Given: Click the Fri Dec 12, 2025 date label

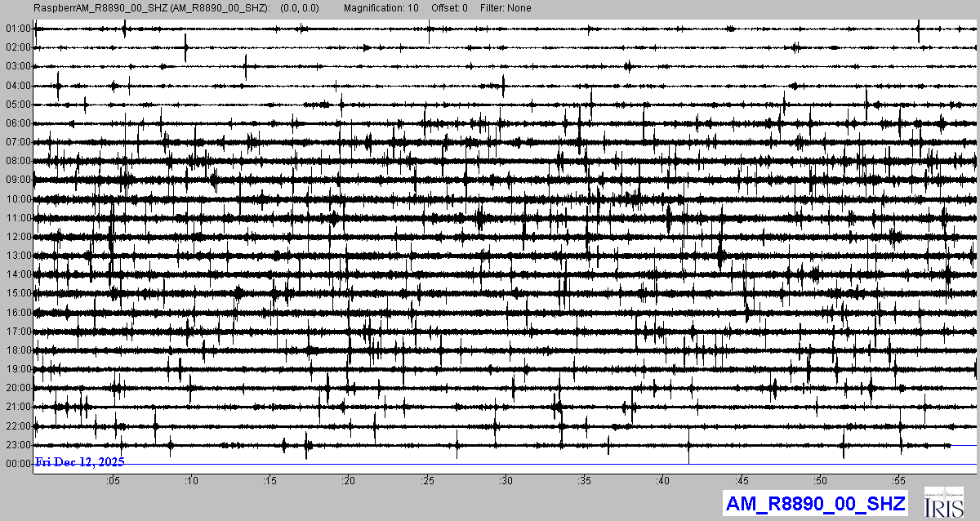Looking at the screenshot, I should [x=79, y=462].
